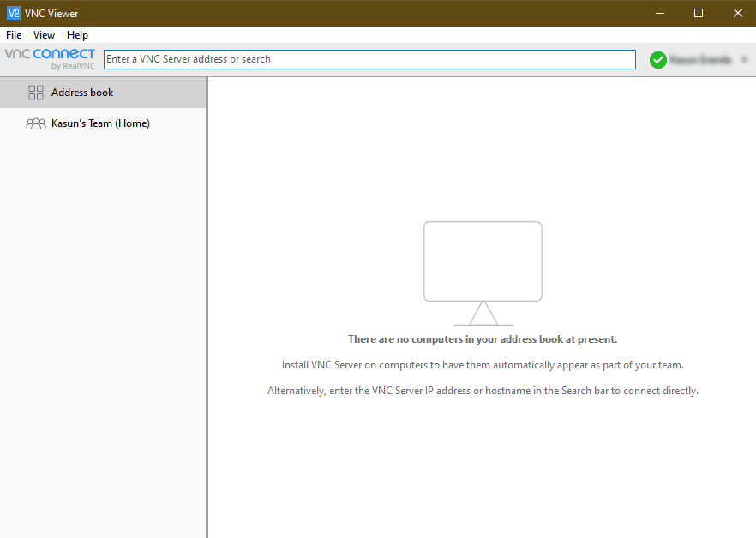
Task: Click 'There are no computers in your address book' text
Action: click(x=483, y=339)
